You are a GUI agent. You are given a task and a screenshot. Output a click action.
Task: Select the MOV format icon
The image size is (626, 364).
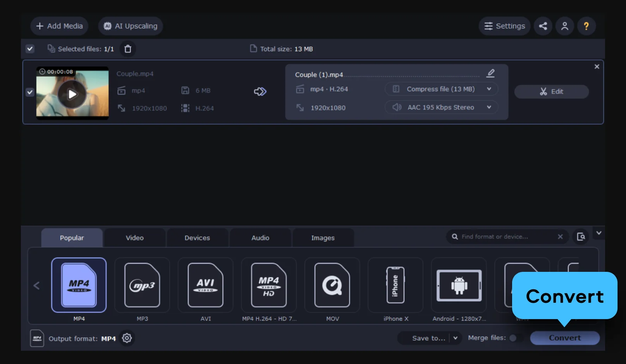point(332,285)
